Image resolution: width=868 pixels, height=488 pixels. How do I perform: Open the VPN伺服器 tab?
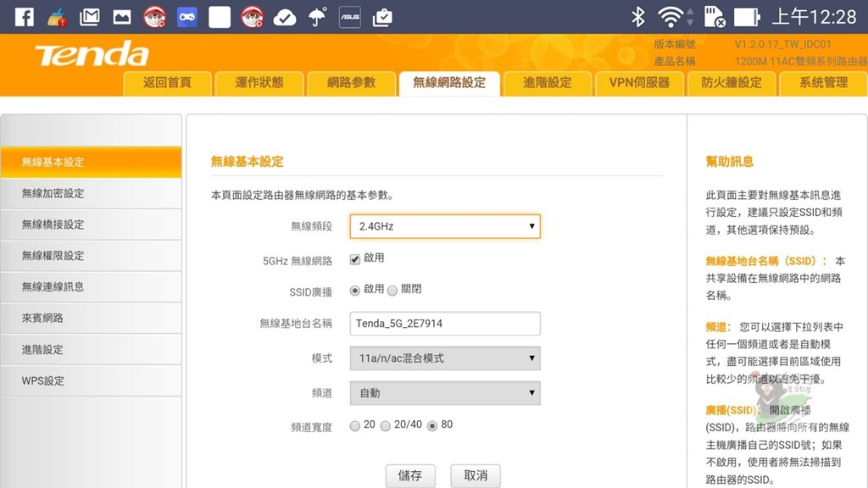pyautogui.click(x=639, y=84)
